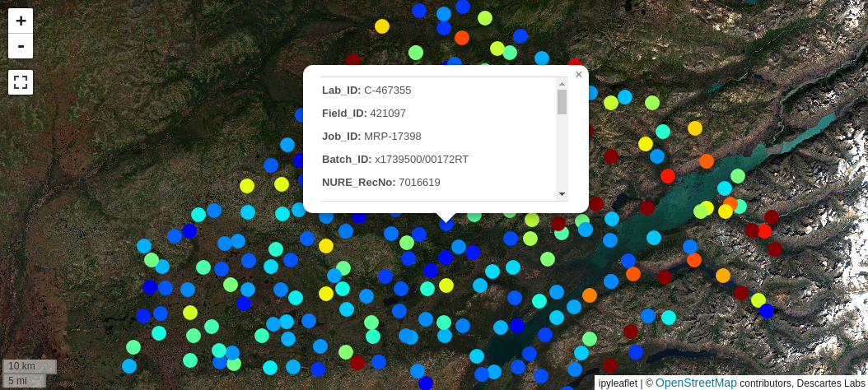This screenshot has width=868, height=390.
Task: Zoom in on the map
Action: (21, 21)
